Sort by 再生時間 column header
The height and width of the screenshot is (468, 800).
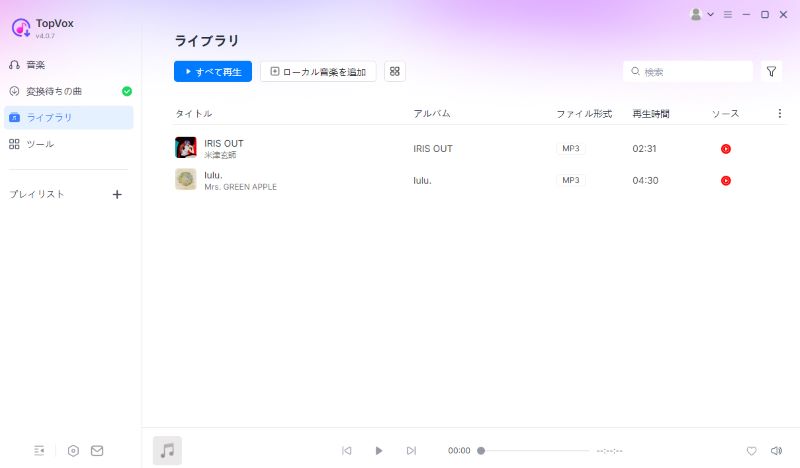[x=651, y=114]
